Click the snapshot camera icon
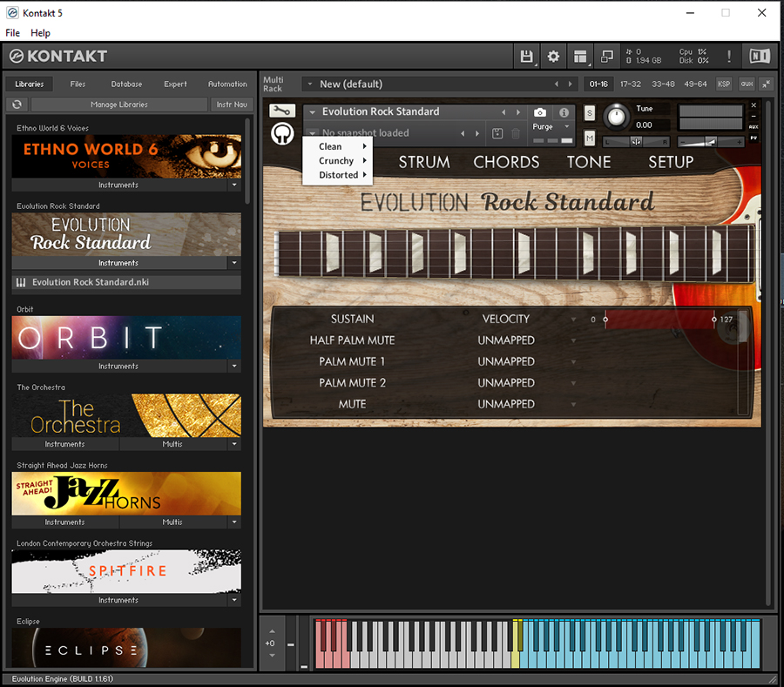Viewport: 784px width, 687px height. 540,112
